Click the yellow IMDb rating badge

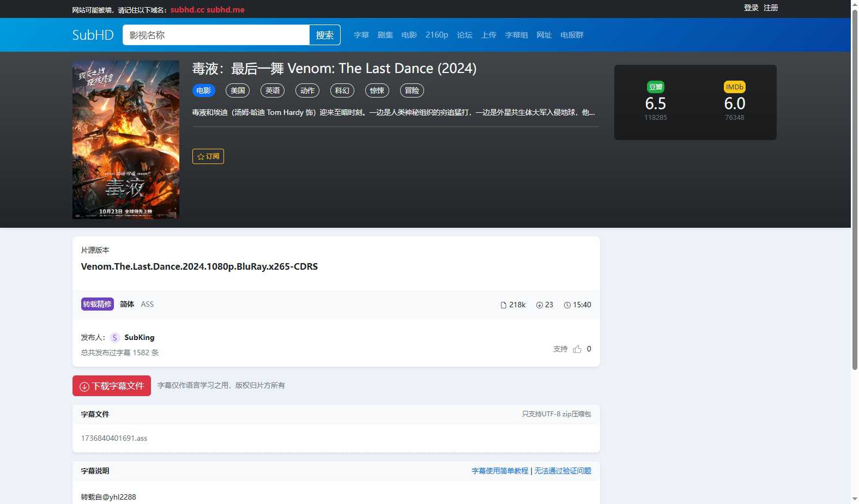(735, 87)
